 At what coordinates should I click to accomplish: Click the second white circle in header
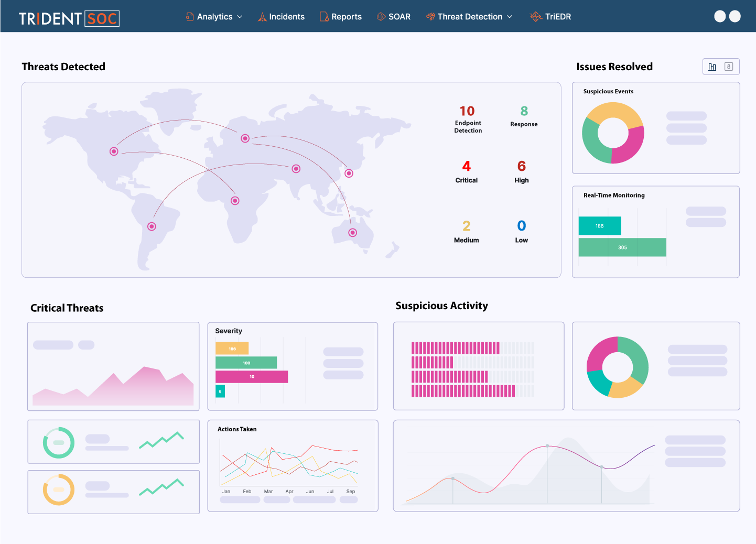point(735,16)
